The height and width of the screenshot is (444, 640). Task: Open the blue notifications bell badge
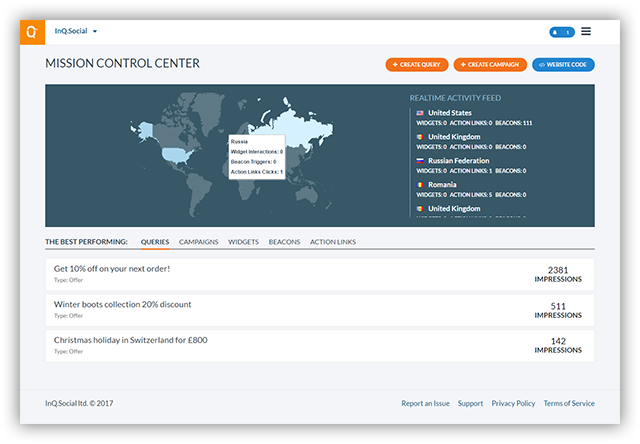(562, 32)
